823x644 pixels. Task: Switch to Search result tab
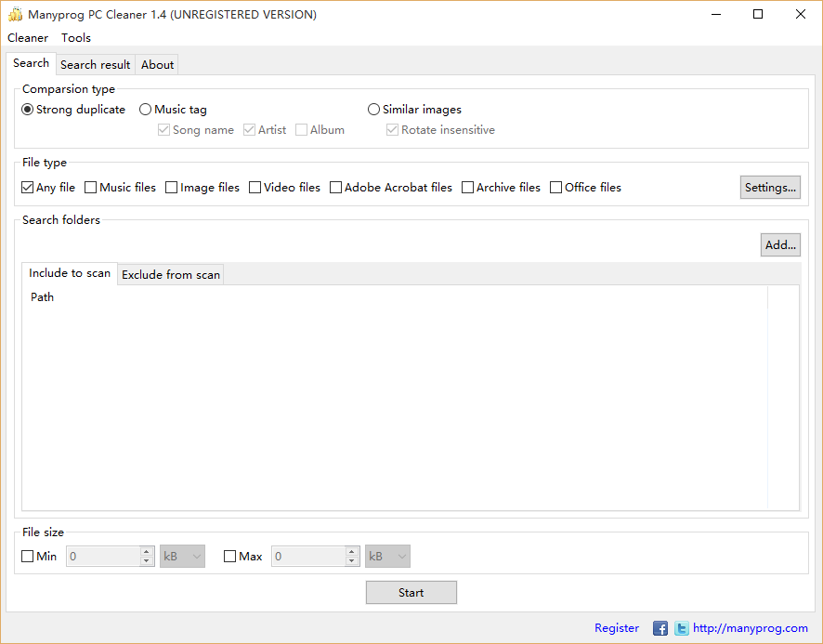(95, 65)
